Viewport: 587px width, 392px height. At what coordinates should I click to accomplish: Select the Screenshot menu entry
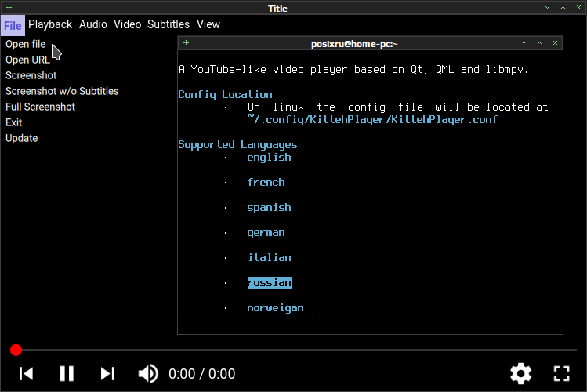pyautogui.click(x=31, y=75)
